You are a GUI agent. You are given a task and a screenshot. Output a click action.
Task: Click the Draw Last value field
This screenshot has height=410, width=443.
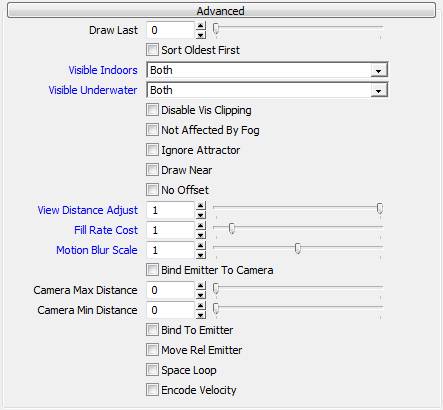pyautogui.click(x=170, y=30)
